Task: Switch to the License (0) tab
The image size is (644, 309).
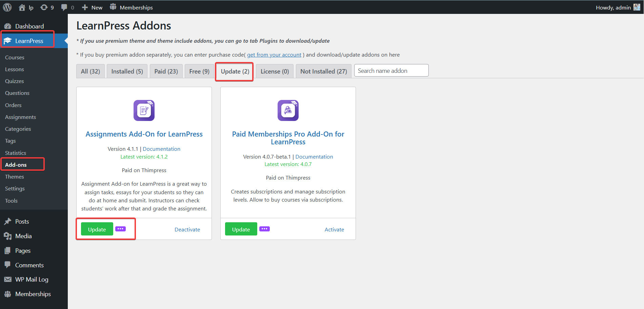Action: tap(275, 71)
